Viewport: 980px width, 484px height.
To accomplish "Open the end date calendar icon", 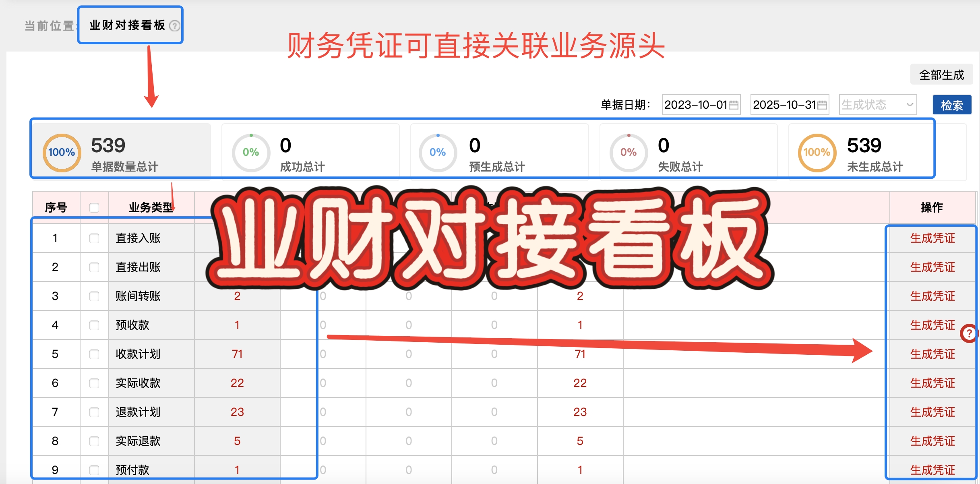I will click(x=822, y=105).
